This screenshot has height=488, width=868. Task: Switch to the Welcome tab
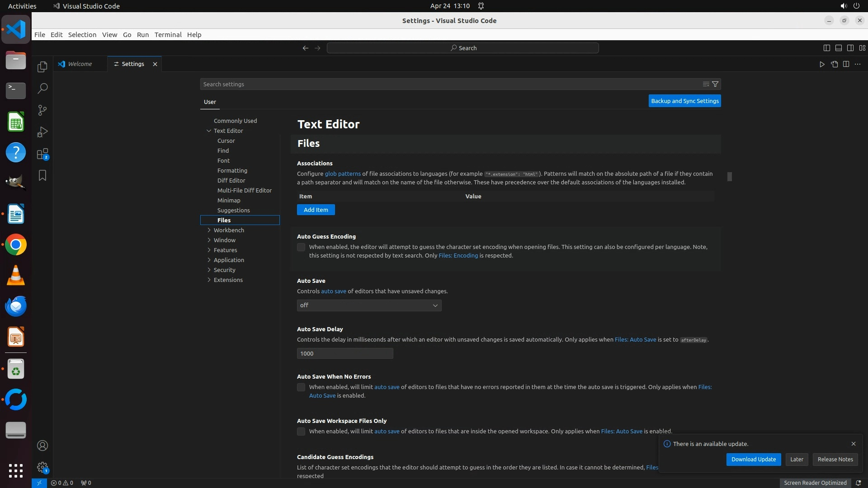pos(80,64)
